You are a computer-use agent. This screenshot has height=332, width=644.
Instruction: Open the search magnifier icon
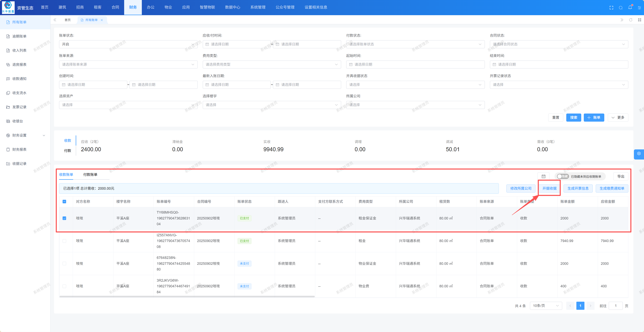(621, 8)
